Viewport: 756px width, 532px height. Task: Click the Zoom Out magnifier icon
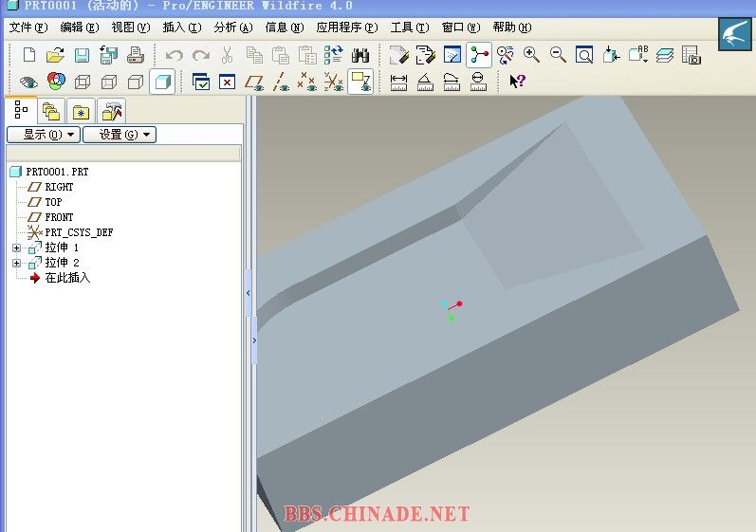click(x=558, y=55)
